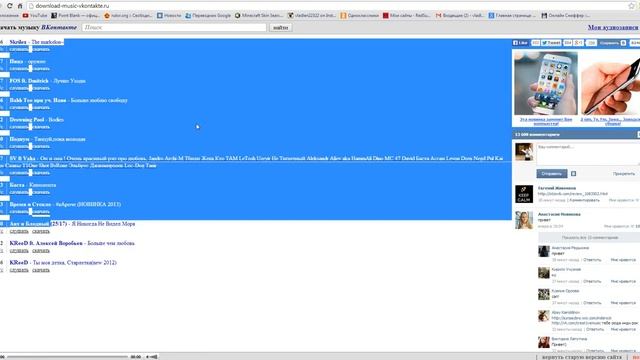The height and width of the screenshot is (360, 640).
Task: Click скачать under Я Никогда Не Видел Моря
Action: click(41, 231)
